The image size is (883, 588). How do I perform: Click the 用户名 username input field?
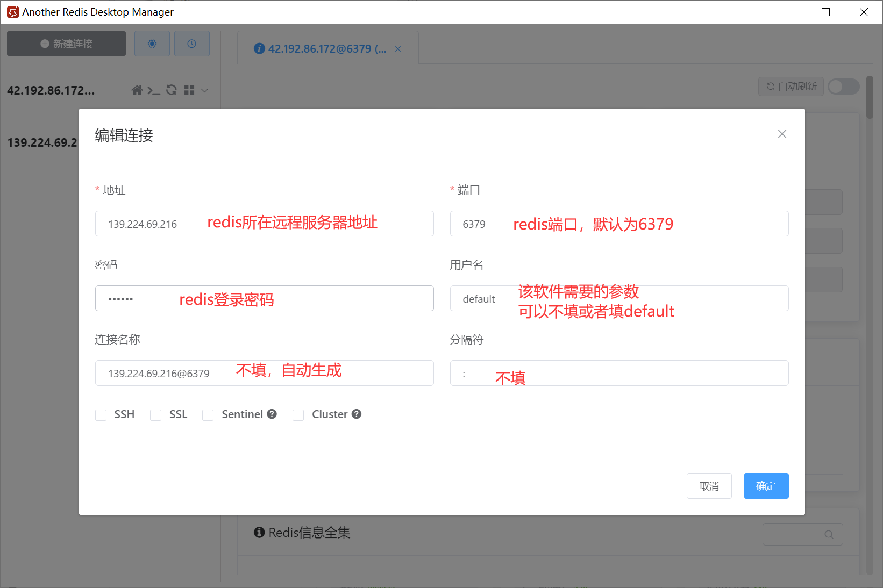(619, 298)
